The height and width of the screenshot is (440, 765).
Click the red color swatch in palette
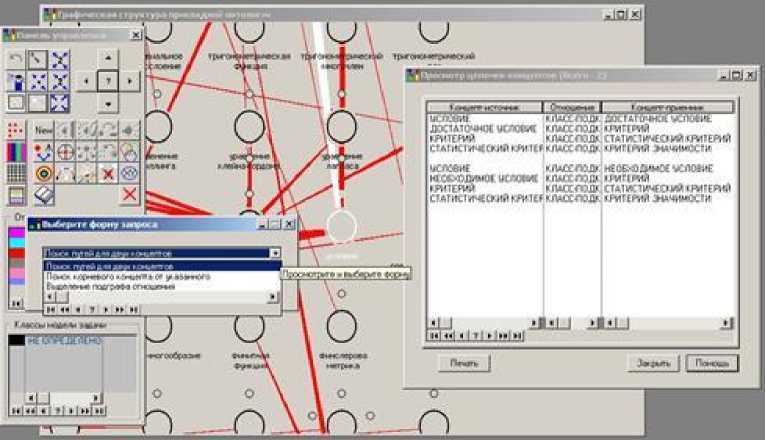pos(17,253)
